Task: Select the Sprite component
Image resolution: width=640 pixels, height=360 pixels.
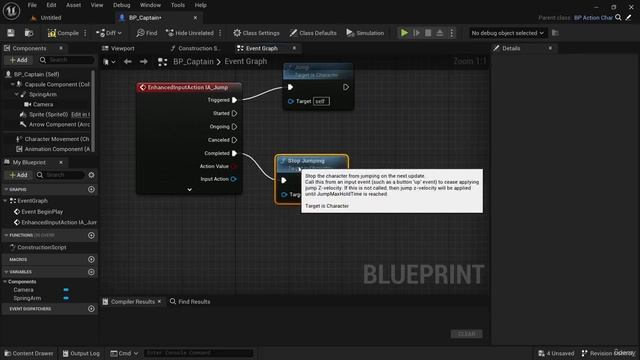Action: pos(48,114)
